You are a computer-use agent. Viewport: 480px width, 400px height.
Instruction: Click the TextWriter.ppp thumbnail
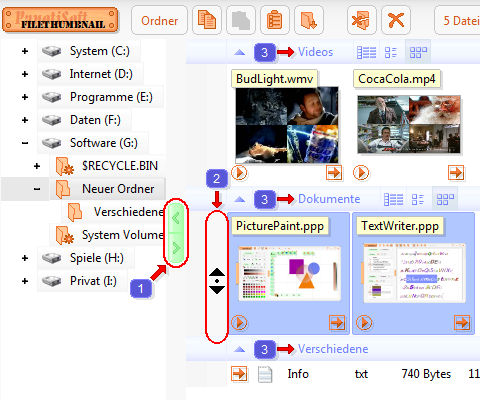click(x=414, y=273)
